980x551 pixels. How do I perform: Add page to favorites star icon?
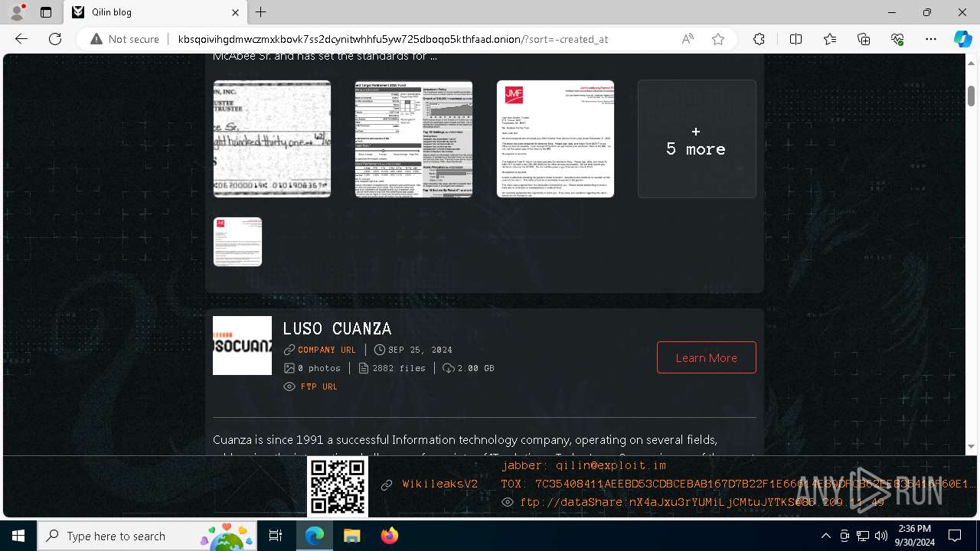[718, 39]
